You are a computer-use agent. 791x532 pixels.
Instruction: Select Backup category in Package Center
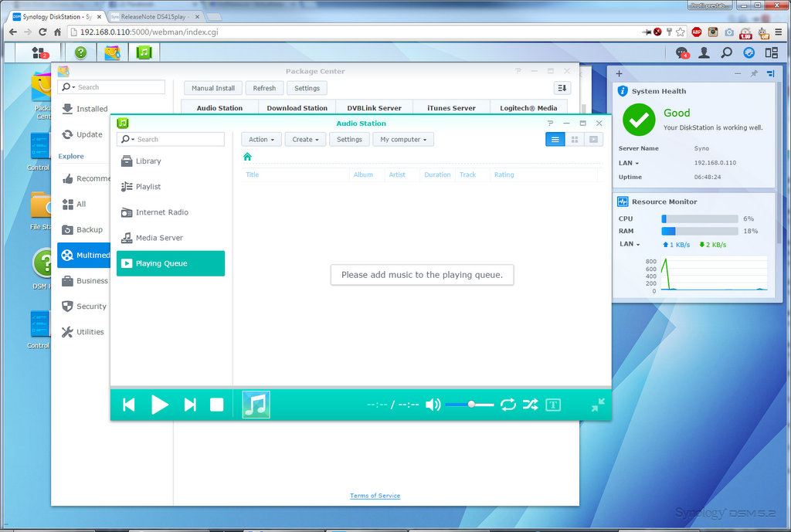click(83, 230)
